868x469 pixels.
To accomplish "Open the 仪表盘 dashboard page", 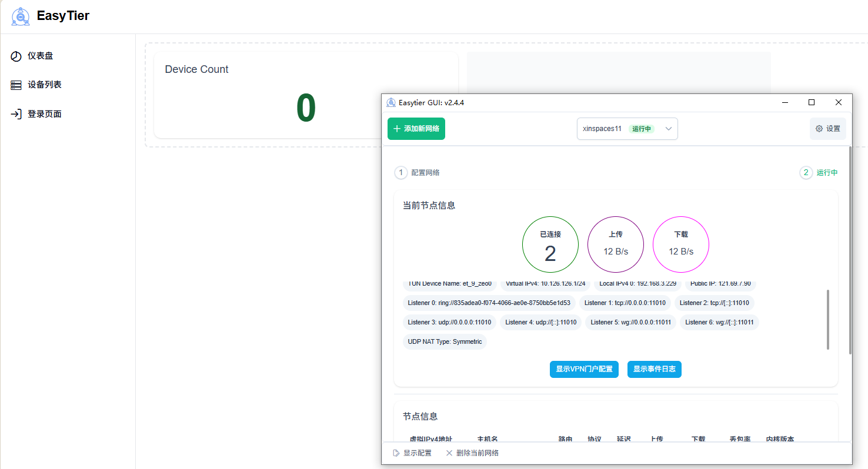I will pyautogui.click(x=32, y=56).
